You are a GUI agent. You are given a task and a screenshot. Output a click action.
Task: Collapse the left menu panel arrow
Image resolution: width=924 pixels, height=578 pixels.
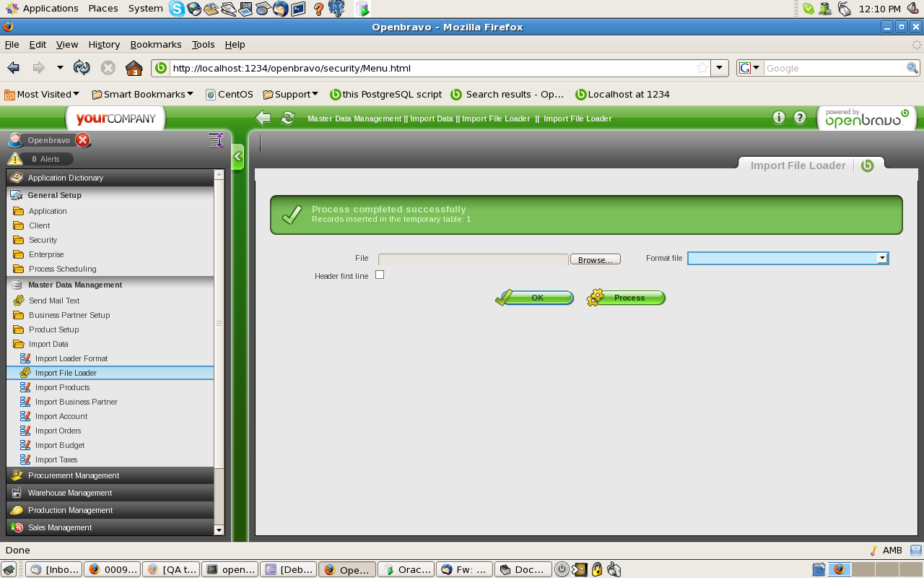point(237,157)
